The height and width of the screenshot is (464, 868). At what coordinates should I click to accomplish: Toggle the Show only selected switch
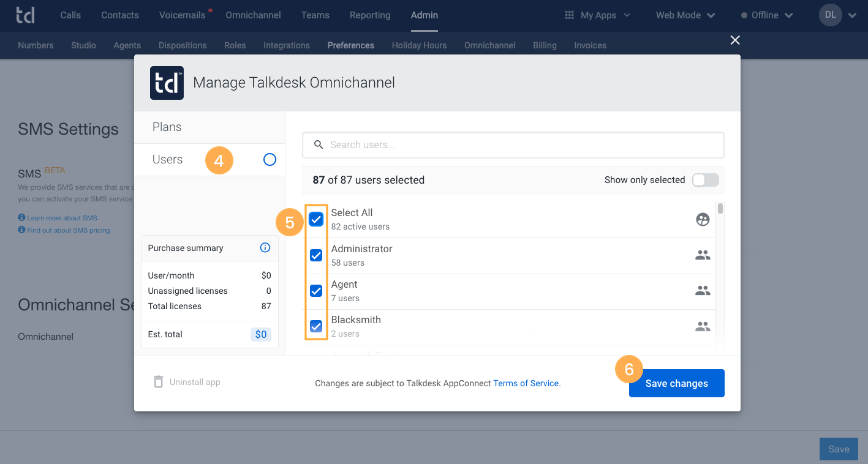tap(705, 180)
